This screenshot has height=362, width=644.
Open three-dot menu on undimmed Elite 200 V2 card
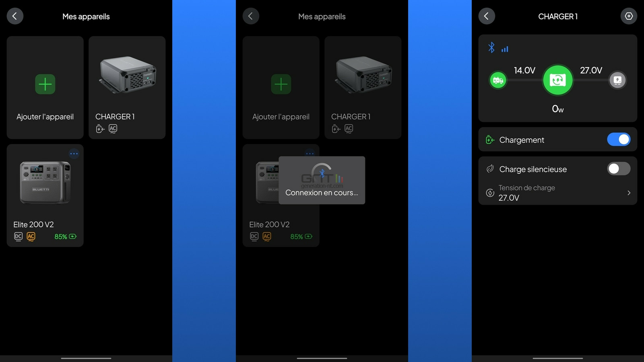[x=74, y=154]
